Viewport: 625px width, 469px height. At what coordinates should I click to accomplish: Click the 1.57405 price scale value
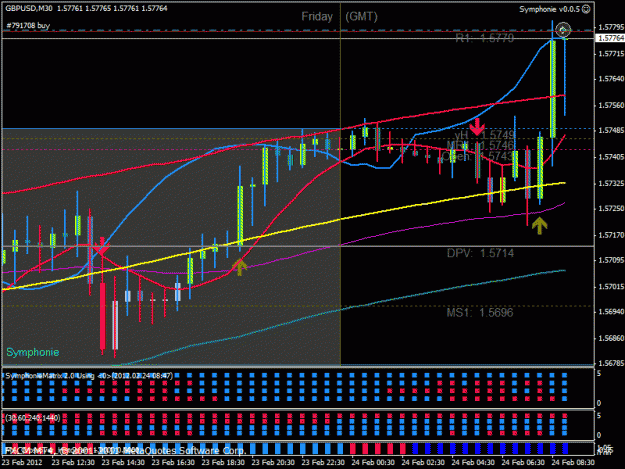611,157
